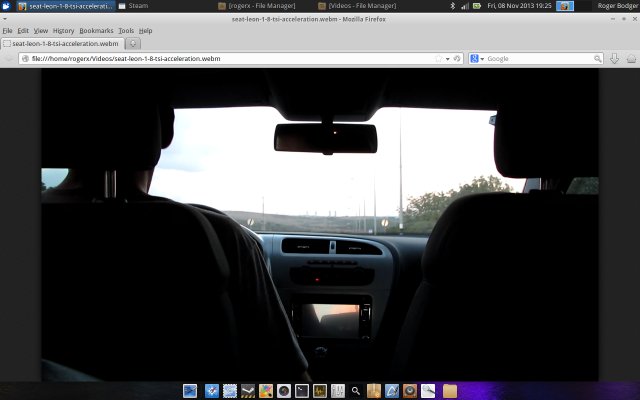Launch the package box dock icon

click(x=374, y=391)
